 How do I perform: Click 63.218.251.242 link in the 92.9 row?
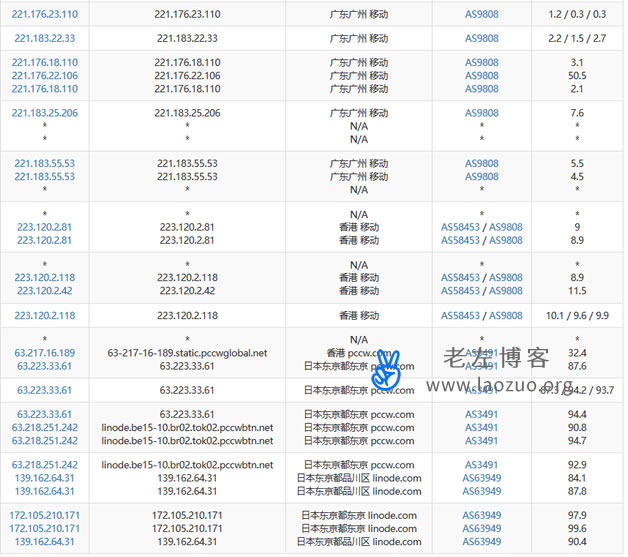(x=45, y=465)
